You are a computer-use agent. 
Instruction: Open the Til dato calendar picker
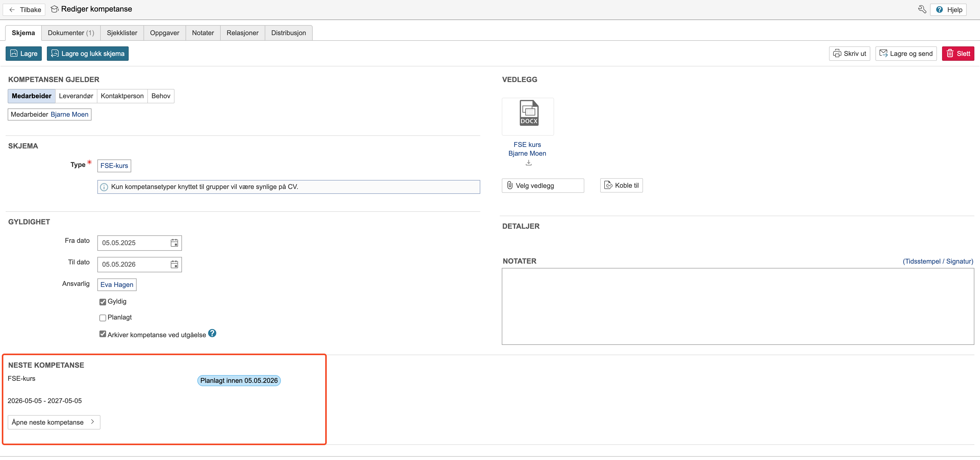(x=174, y=264)
